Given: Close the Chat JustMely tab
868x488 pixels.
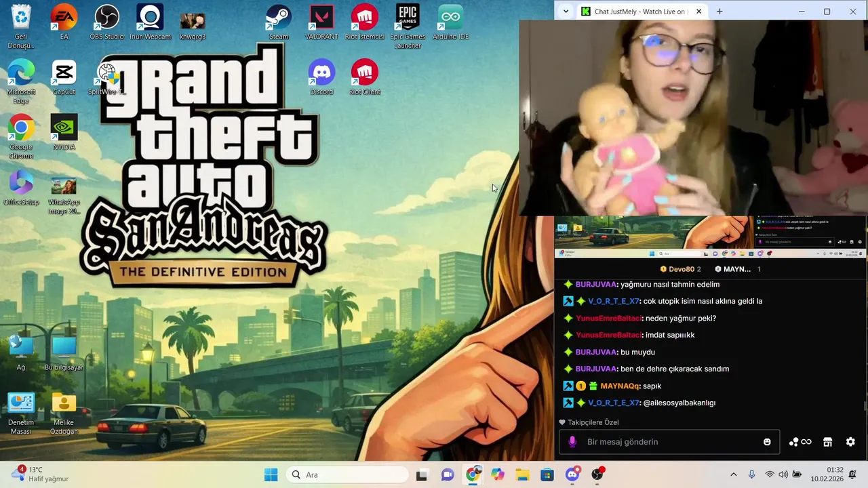Looking at the screenshot, I should [x=699, y=12].
